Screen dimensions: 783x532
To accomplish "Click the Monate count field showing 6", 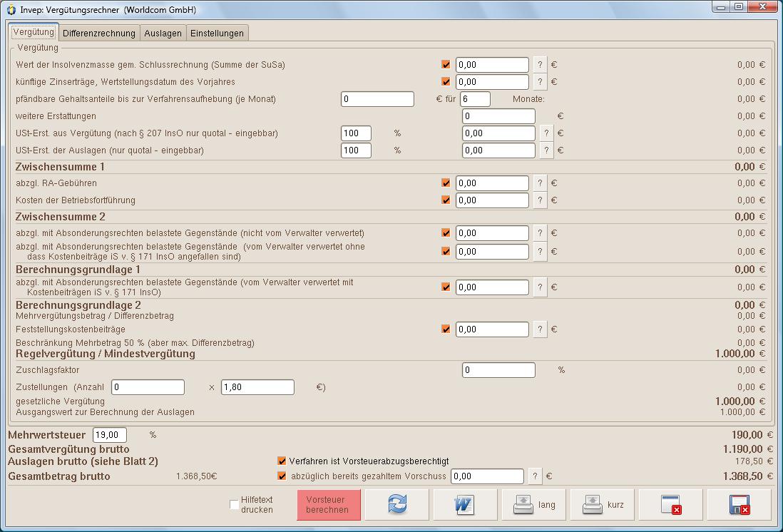I will coord(475,99).
